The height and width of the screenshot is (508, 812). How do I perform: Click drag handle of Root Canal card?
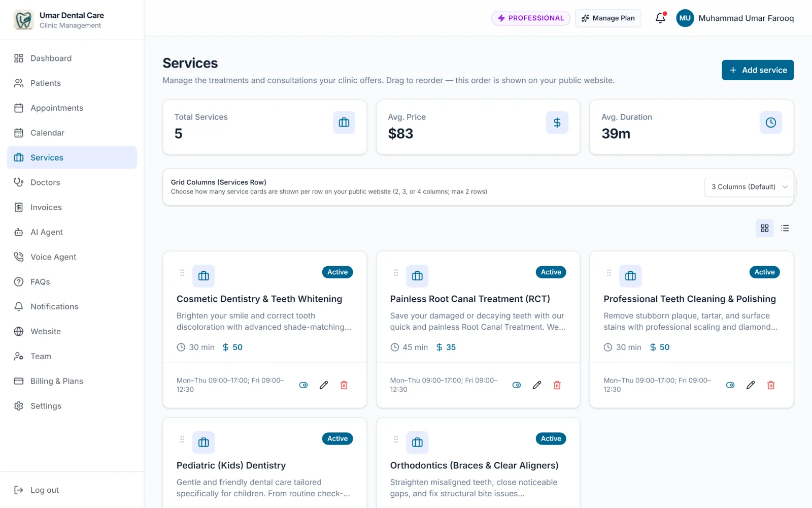[396, 273]
